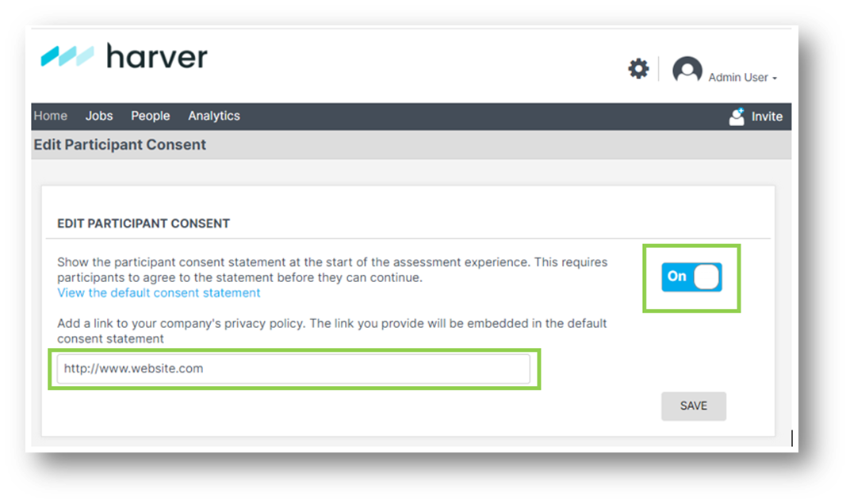
Task: Click the Invite person icon
Action: 737,116
